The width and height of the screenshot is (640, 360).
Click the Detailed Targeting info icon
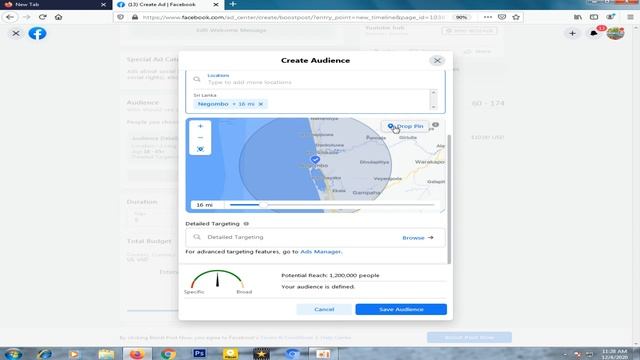[x=246, y=224]
